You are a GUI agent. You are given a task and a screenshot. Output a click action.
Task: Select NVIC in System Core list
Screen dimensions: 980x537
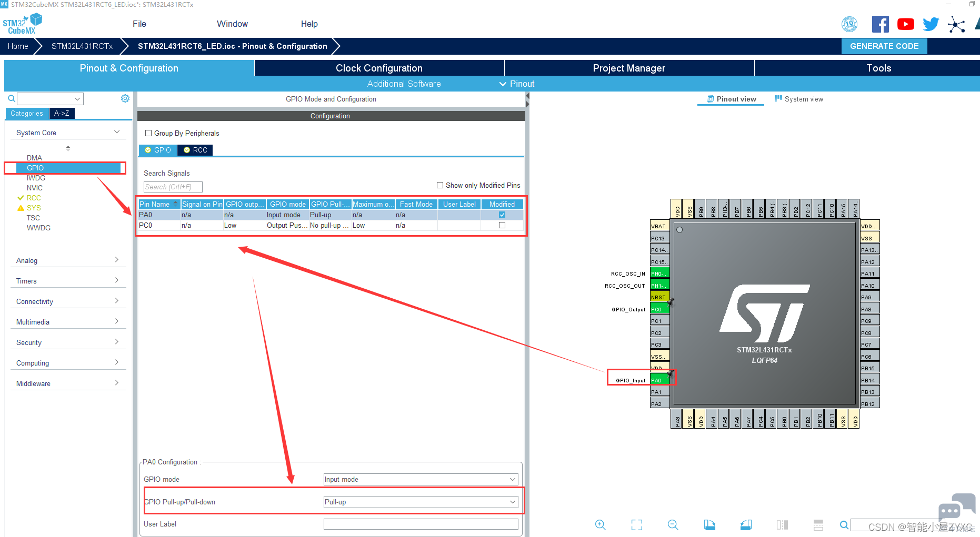(x=35, y=188)
